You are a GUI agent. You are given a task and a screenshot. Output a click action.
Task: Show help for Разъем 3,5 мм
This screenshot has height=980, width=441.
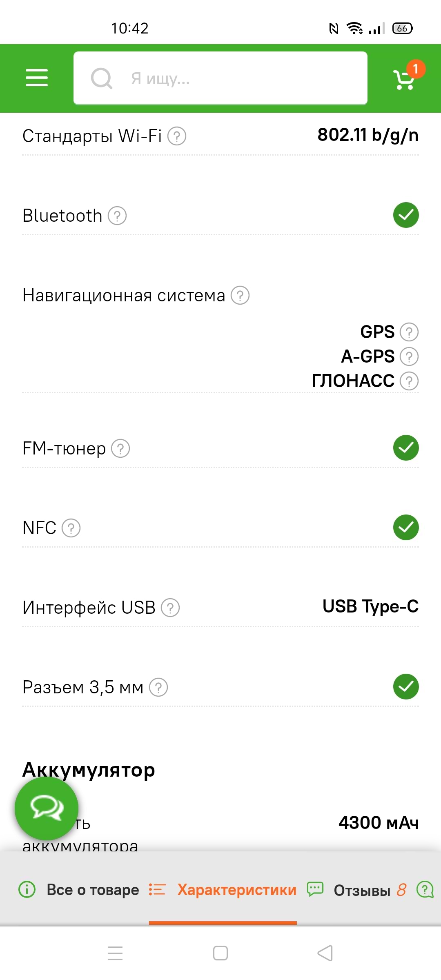[158, 687]
